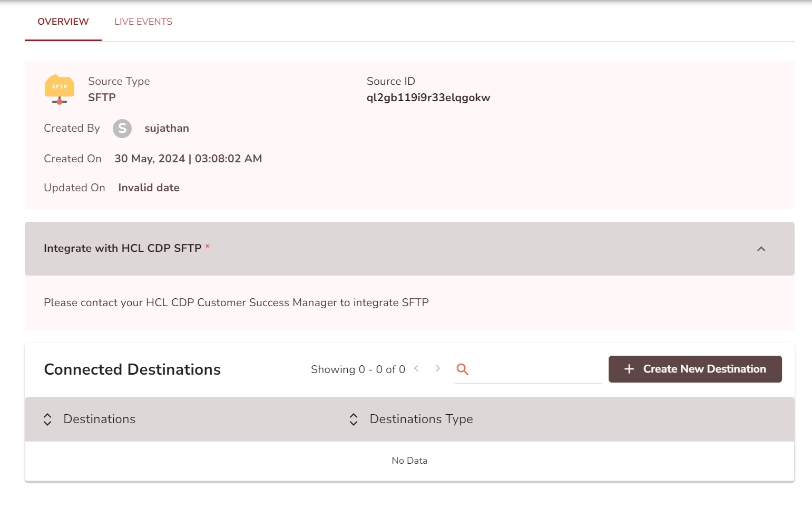Click the Destinations Type column header
This screenshot has height=518, width=812.
pyautogui.click(x=422, y=419)
